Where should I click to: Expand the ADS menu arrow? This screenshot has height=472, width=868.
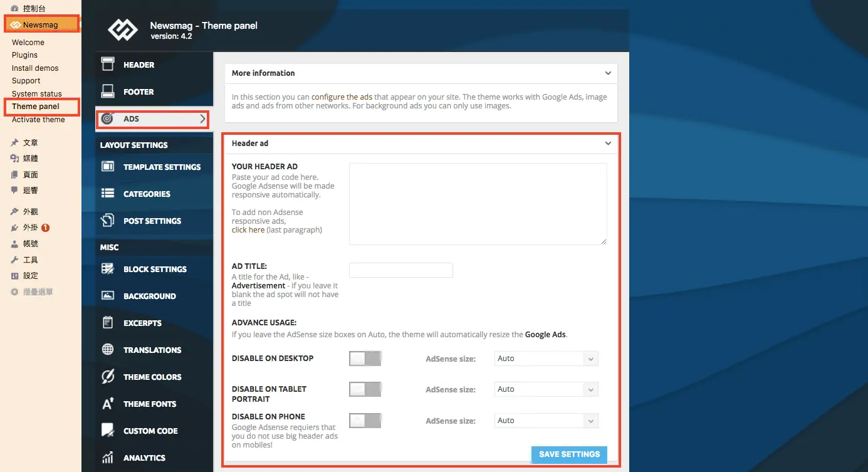[202, 118]
